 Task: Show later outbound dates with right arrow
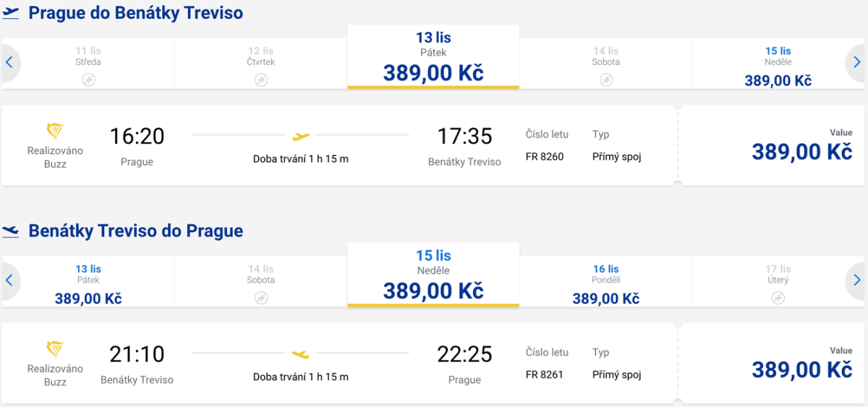tap(857, 63)
